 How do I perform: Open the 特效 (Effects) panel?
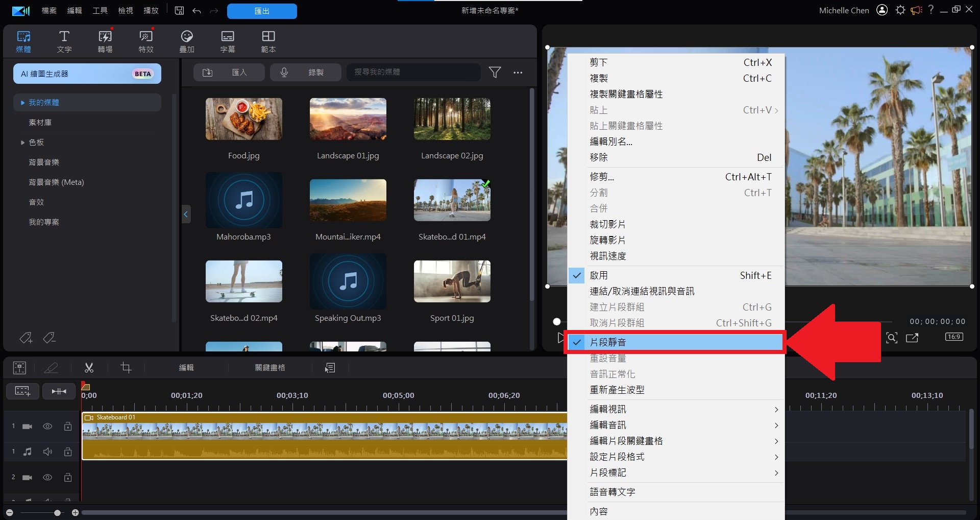[145, 41]
